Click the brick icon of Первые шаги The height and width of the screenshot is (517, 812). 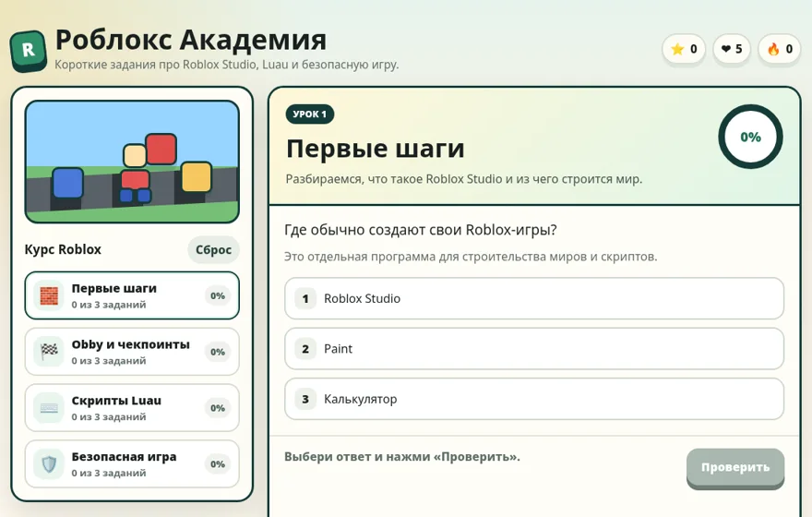pyautogui.click(x=49, y=295)
